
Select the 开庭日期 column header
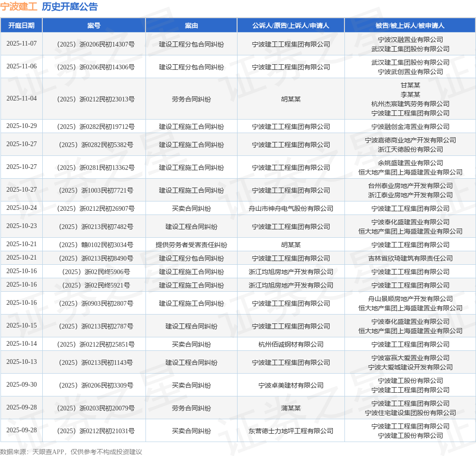pos(21,26)
